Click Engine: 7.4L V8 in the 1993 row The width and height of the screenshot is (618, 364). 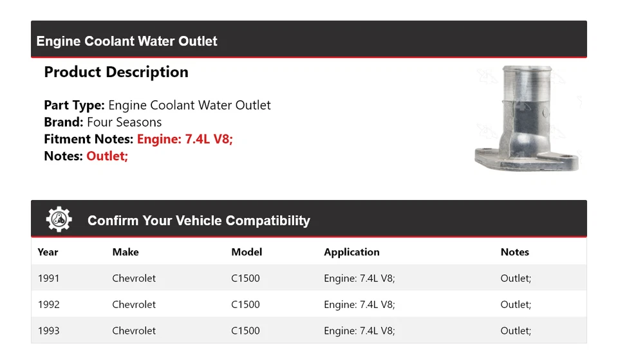(x=359, y=331)
